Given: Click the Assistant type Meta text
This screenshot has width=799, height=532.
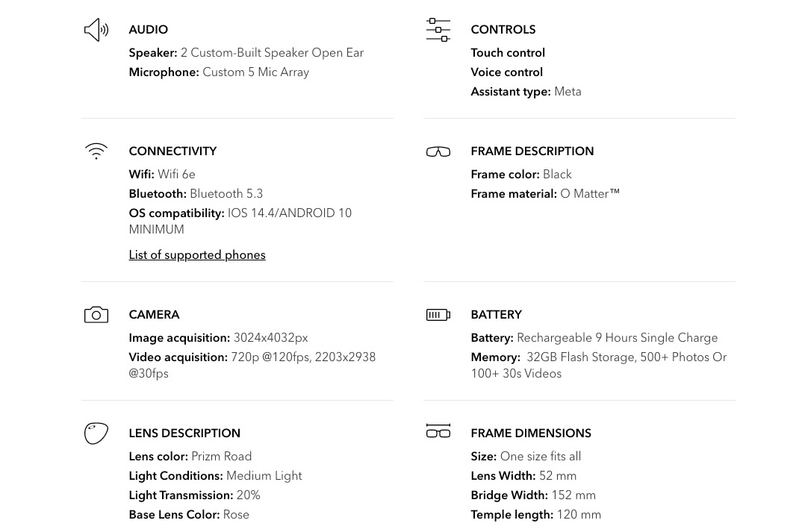Looking at the screenshot, I should point(568,92).
